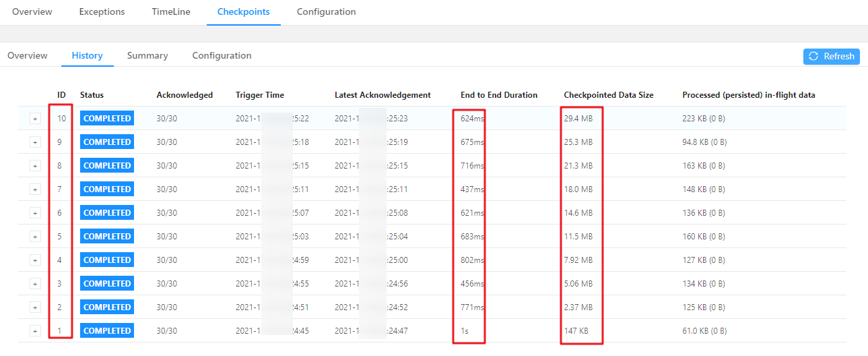This screenshot has height=356, width=868.
Task: Click the 5.06 MB data size
Action: [578, 284]
